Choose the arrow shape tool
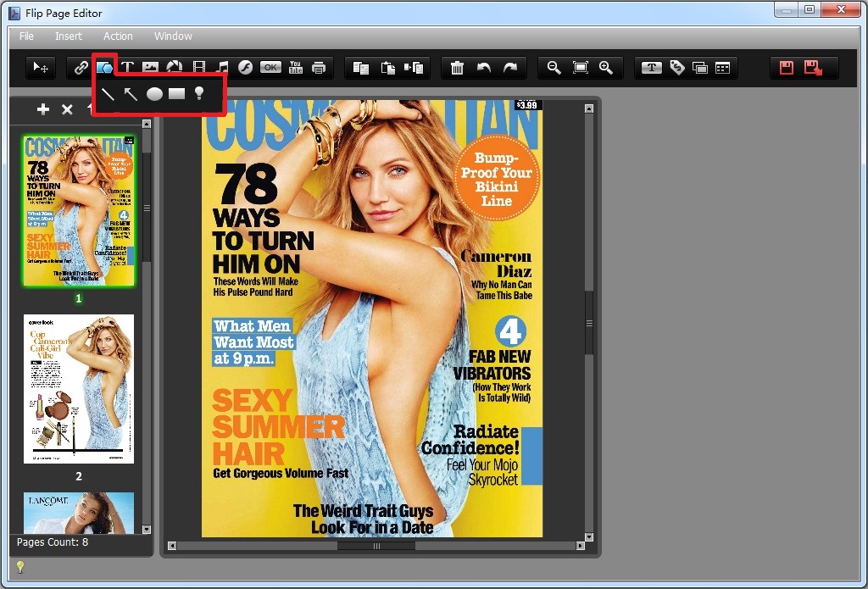The height and width of the screenshot is (589, 868). click(131, 94)
